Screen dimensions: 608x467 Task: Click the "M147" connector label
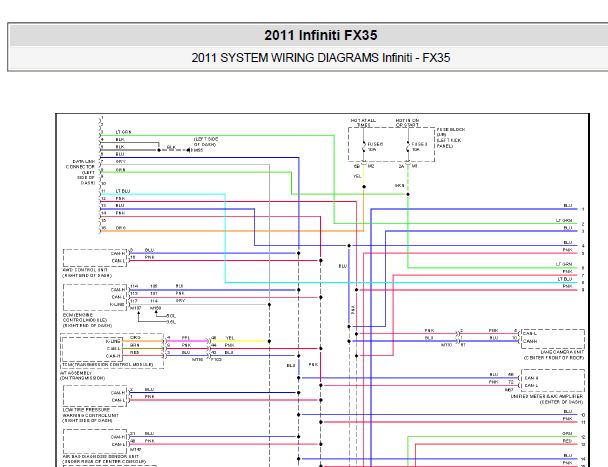(x=135, y=450)
